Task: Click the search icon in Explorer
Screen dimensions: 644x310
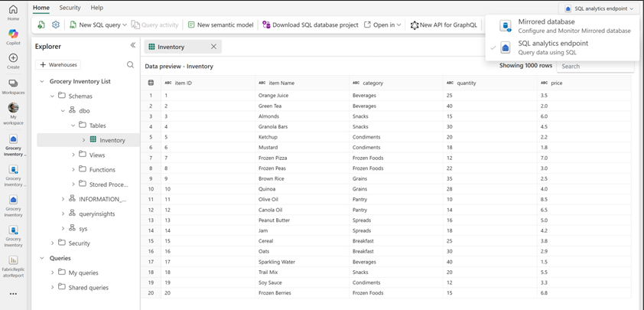Action: tap(130, 65)
